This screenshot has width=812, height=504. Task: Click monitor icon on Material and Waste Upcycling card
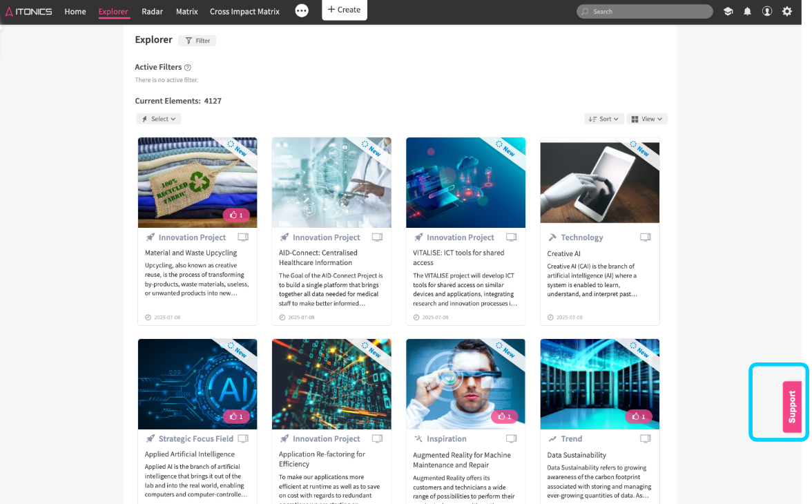(x=243, y=238)
